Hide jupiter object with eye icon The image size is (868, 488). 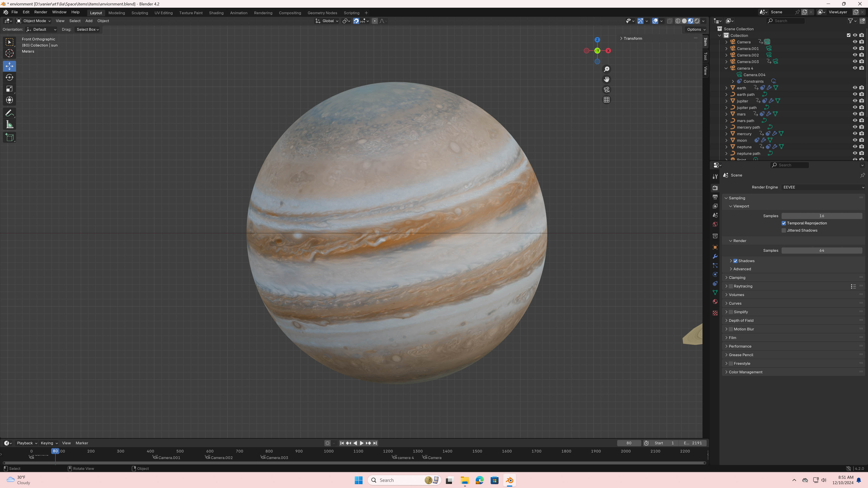[855, 101]
